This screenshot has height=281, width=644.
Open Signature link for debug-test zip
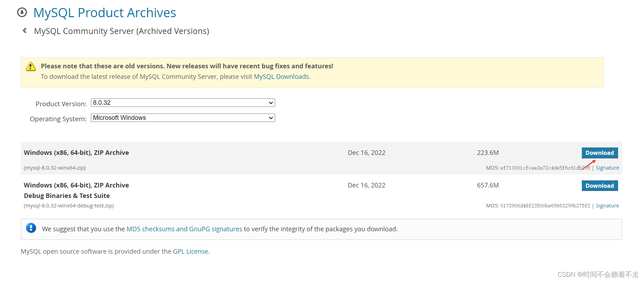pyautogui.click(x=607, y=206)
